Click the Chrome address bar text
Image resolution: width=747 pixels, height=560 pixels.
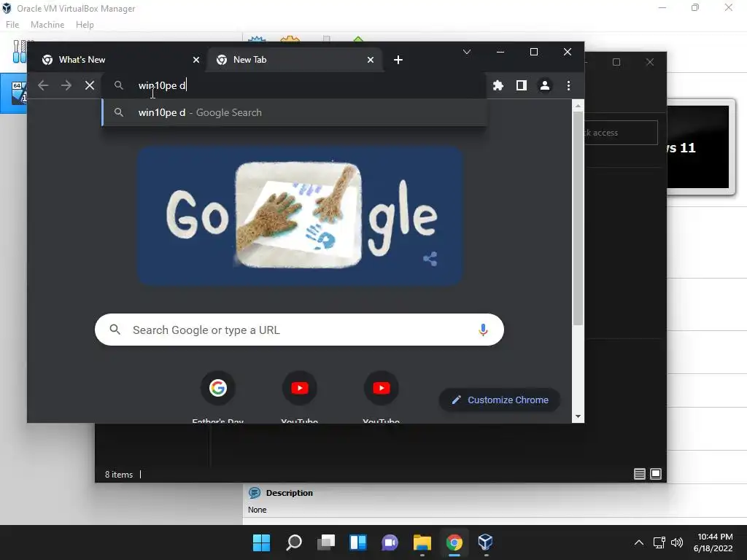162,85
